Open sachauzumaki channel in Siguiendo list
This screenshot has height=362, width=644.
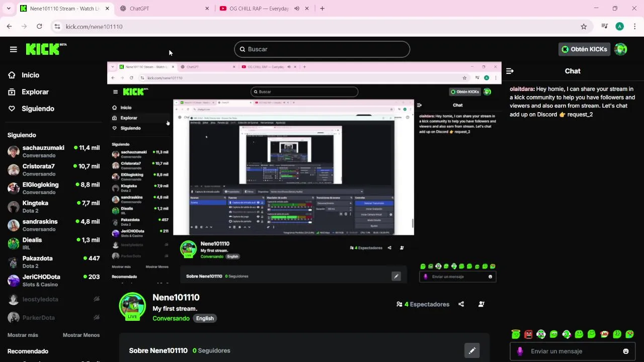[53, 151]
